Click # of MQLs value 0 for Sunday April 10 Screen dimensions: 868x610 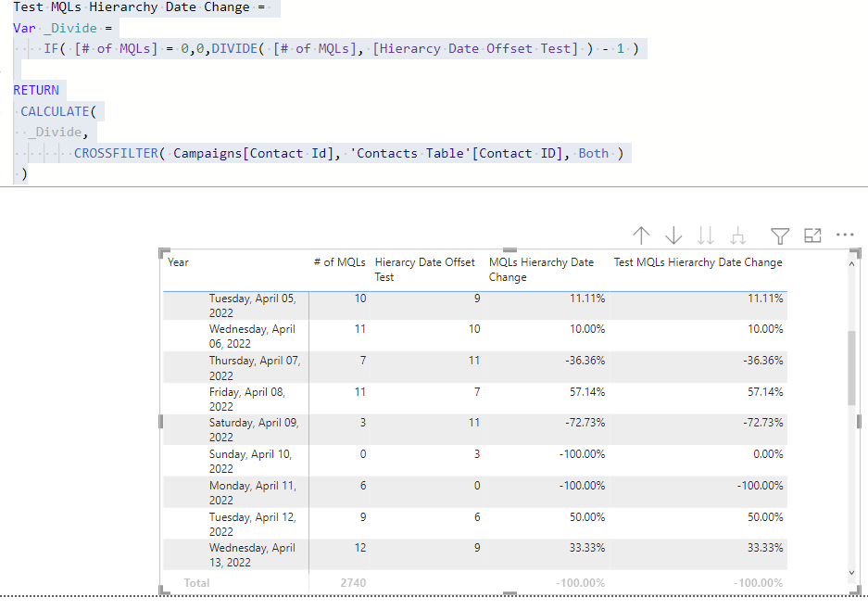363,454
